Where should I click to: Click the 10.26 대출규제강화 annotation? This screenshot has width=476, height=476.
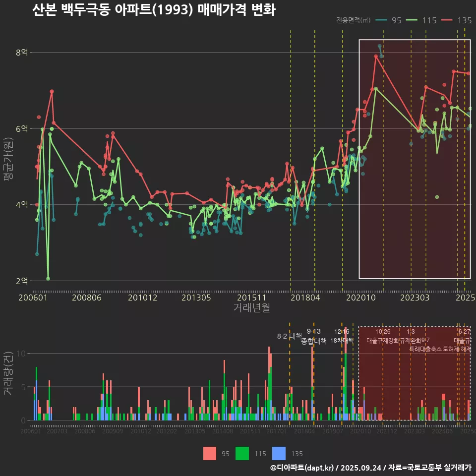pyautogui.click(x=382, y=336)
